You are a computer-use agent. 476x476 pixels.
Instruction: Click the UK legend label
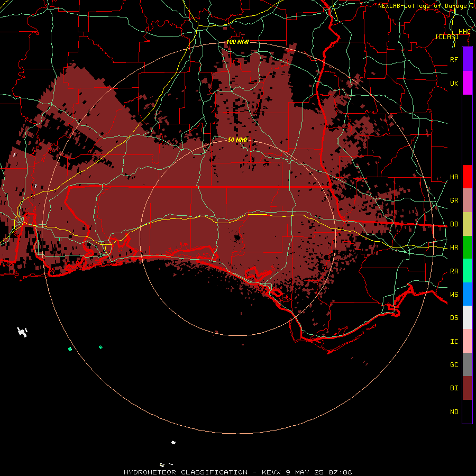pos(454,83)
